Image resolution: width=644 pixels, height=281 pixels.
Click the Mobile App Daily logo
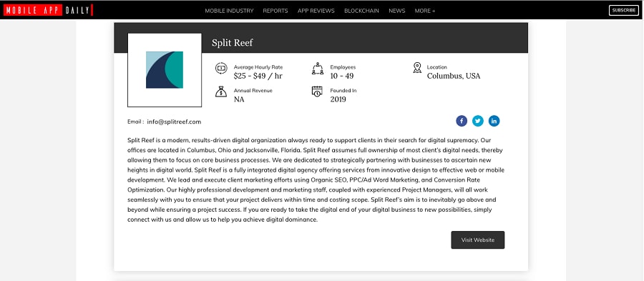point(48,10)
